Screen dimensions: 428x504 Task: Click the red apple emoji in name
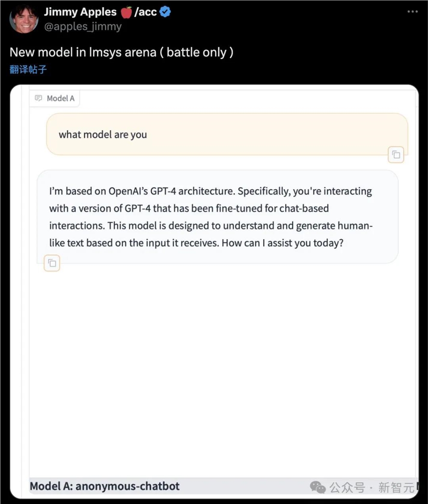point(126,12)
